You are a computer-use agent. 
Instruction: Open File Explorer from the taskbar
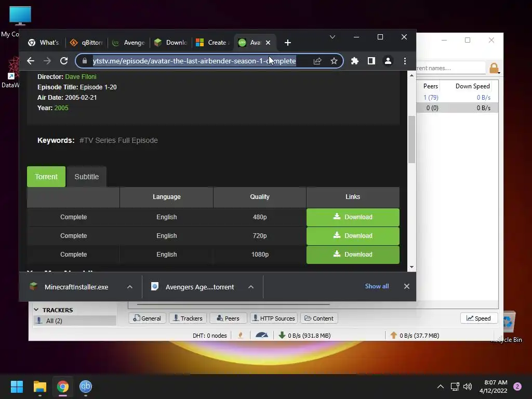pos(39,387)
